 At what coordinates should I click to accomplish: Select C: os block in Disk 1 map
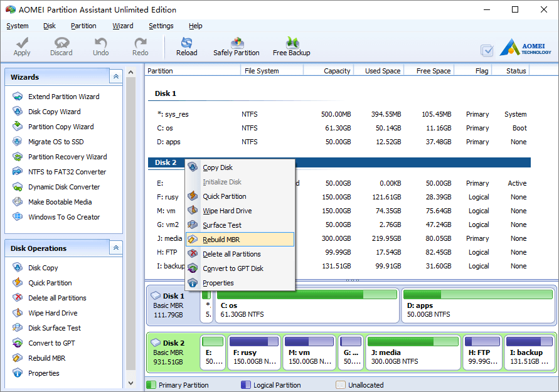(x=307, y=306)
